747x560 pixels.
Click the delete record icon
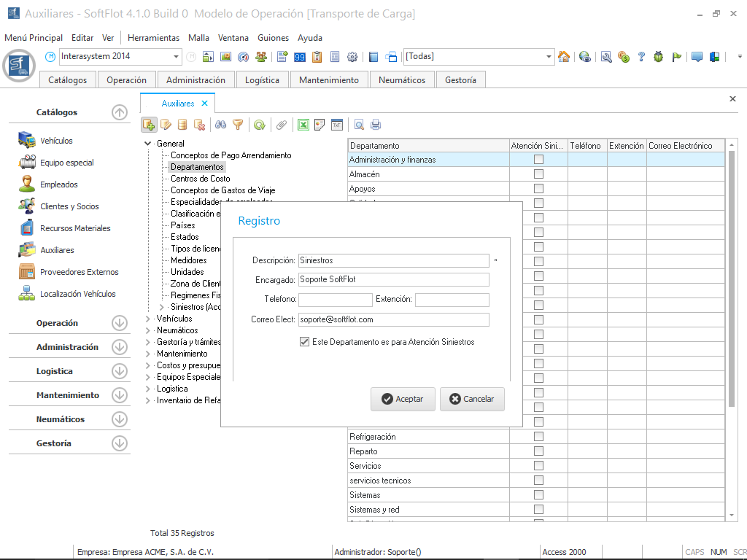click(199, 125)
